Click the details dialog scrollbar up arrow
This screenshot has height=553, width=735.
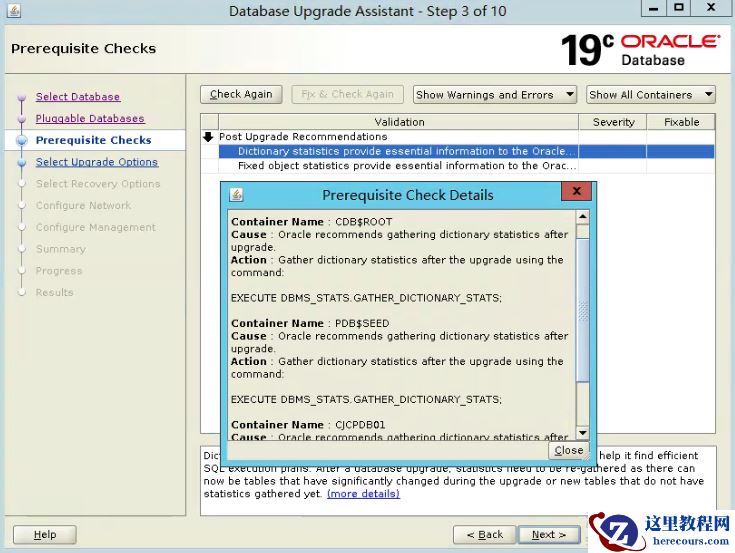[582, 217]
